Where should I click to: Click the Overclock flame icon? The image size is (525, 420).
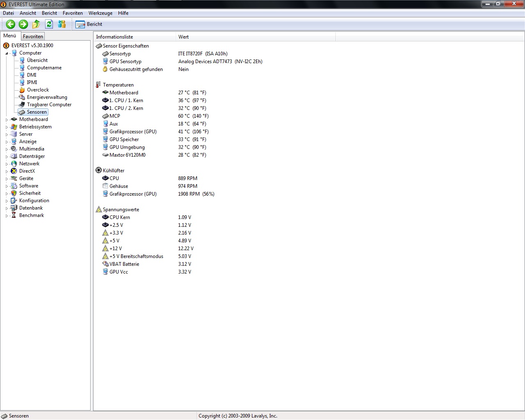click(22, 90)
